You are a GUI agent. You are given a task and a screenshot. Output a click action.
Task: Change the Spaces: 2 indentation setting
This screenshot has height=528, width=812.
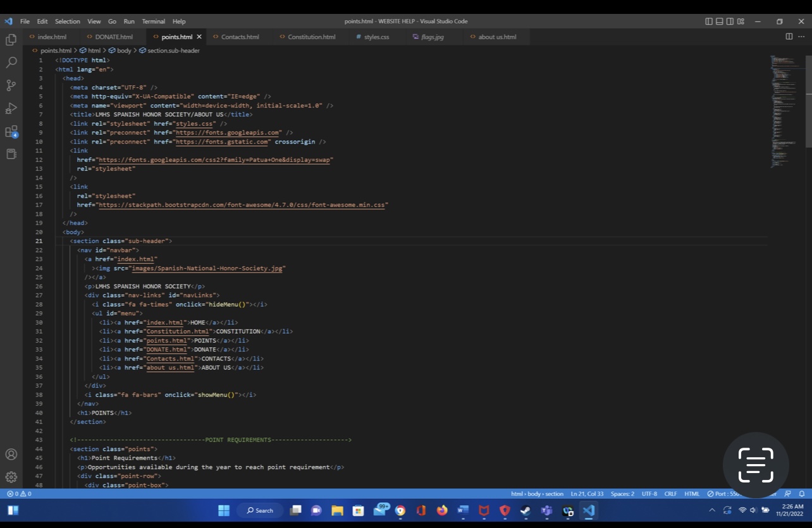pyautogui.click(x=622, y=494)
